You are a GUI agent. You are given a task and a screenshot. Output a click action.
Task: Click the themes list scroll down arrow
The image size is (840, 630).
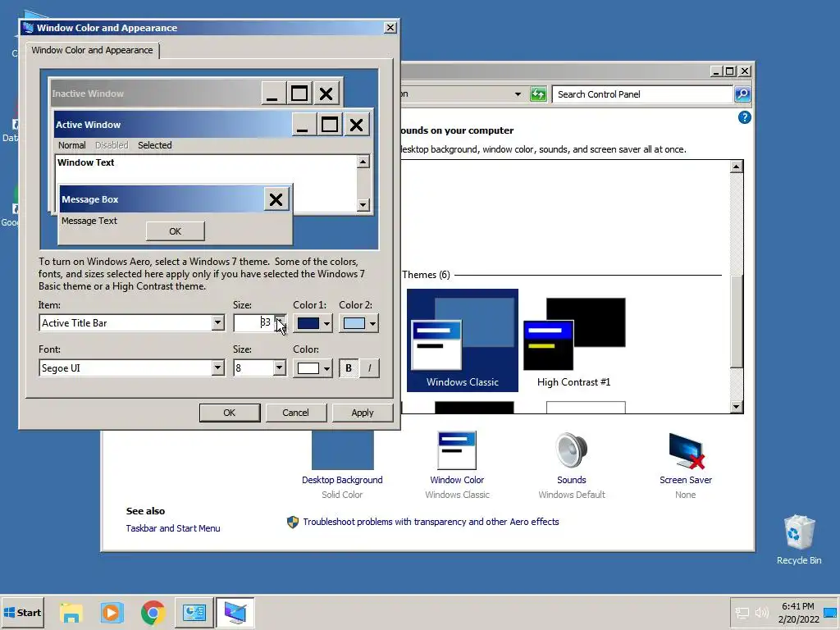737,407
